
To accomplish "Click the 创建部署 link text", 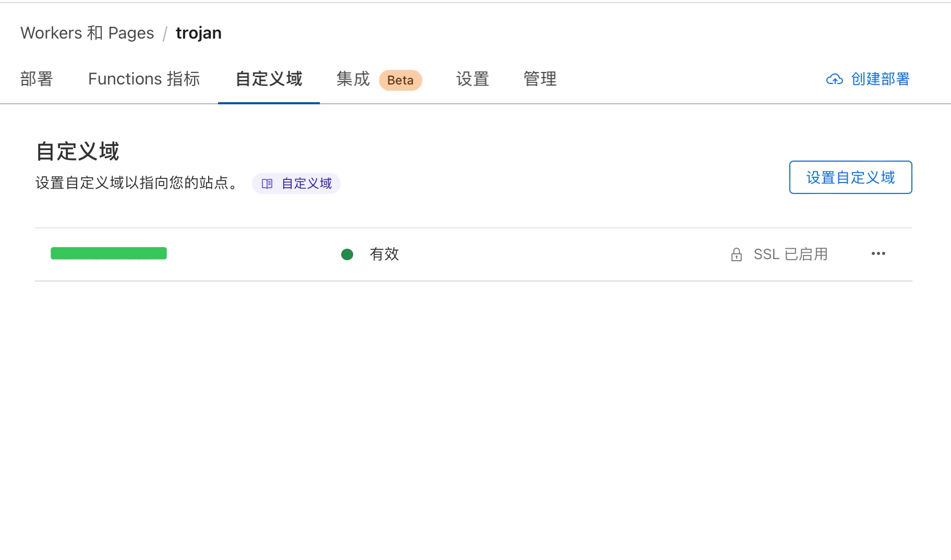I will point(880,79).
